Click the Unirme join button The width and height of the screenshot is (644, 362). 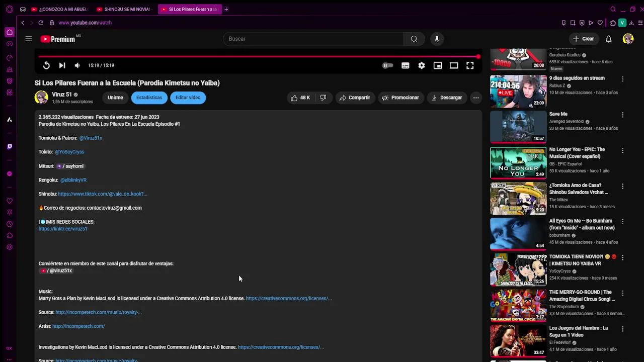tap(115, 98)
